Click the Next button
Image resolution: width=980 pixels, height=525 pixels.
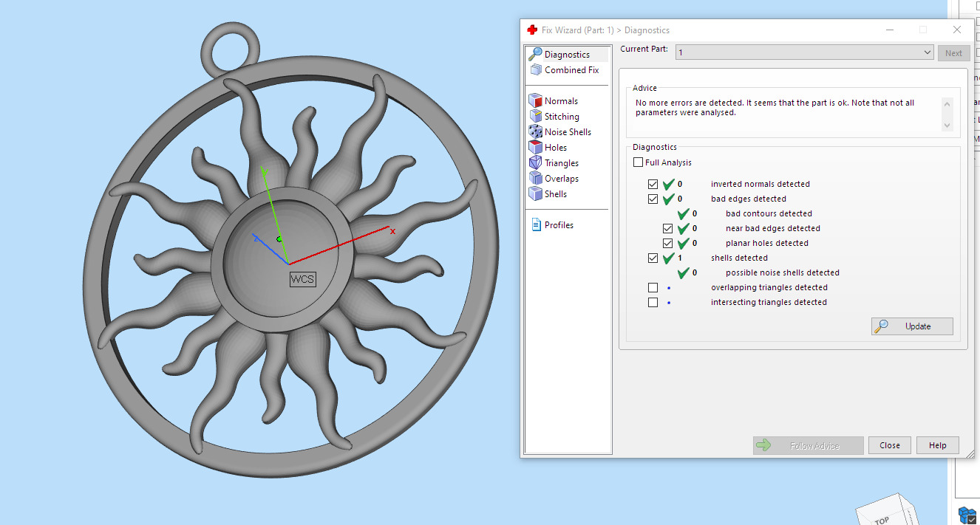[953, 52]
